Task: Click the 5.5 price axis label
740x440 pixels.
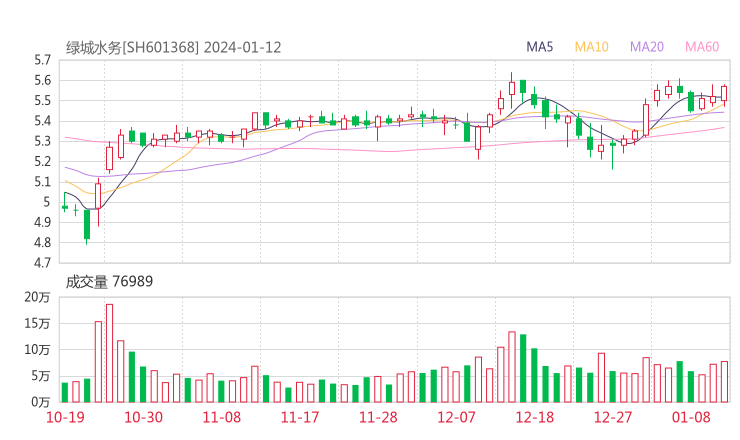Action: pyautogui.click(x=42, y=101)
